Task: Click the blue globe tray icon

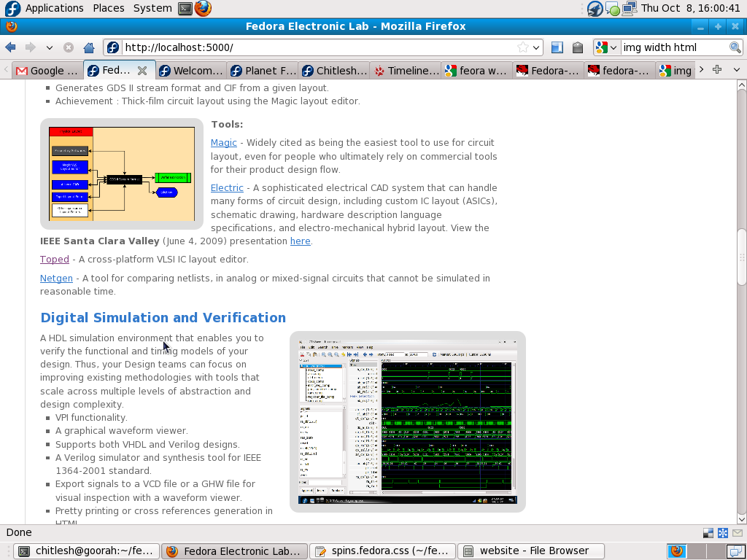Action: pyautogui.click(x=595, y=8)
